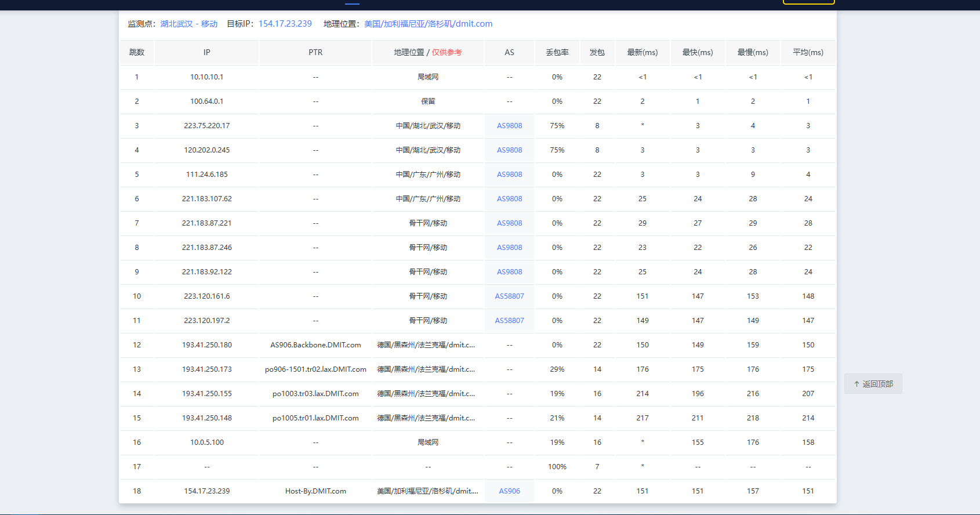The height and width of the screenshot is (515, 980).
Task: Select IP cell 154.17.23.239 in hop 18
Action: 207,491
